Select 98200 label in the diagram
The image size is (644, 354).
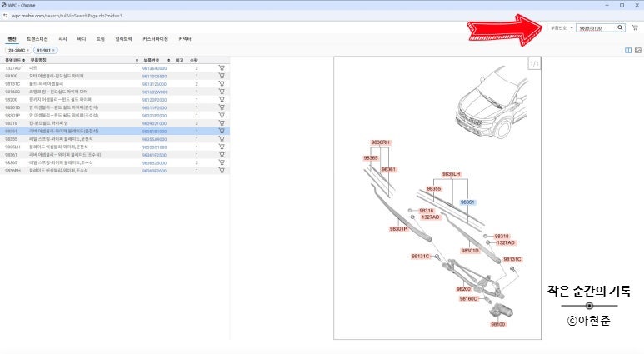(463, 289)
